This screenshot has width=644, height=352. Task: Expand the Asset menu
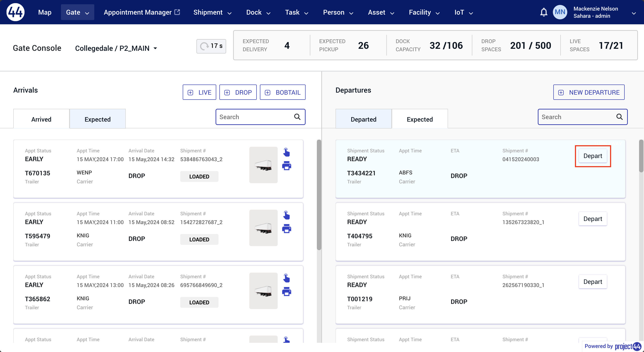point(381,12)
